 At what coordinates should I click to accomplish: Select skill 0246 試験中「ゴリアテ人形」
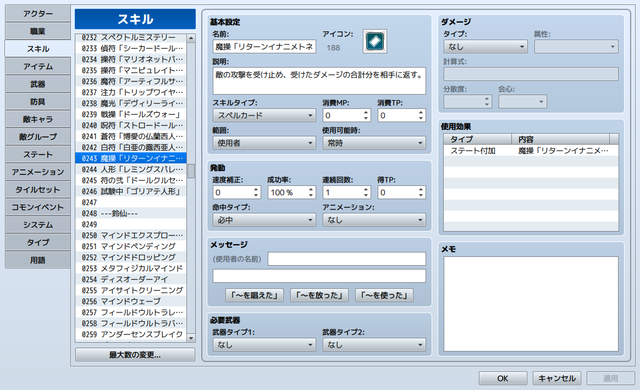[x=131, y=191]
